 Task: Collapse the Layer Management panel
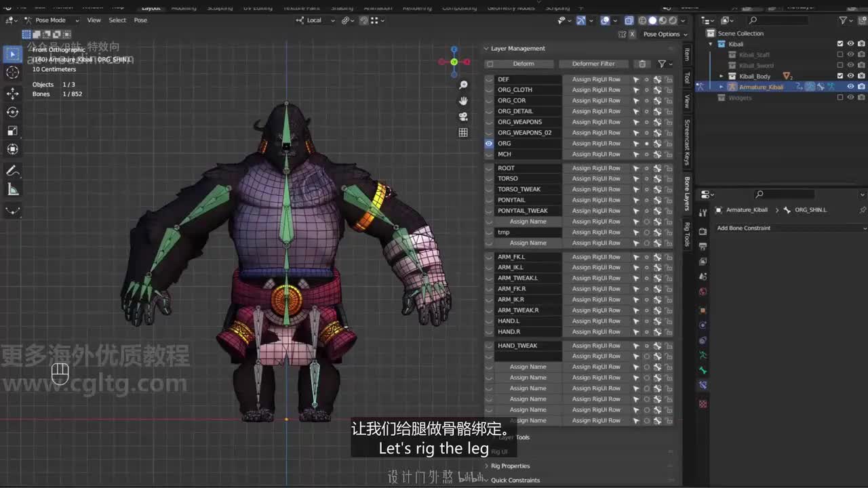tap(486, 49)
